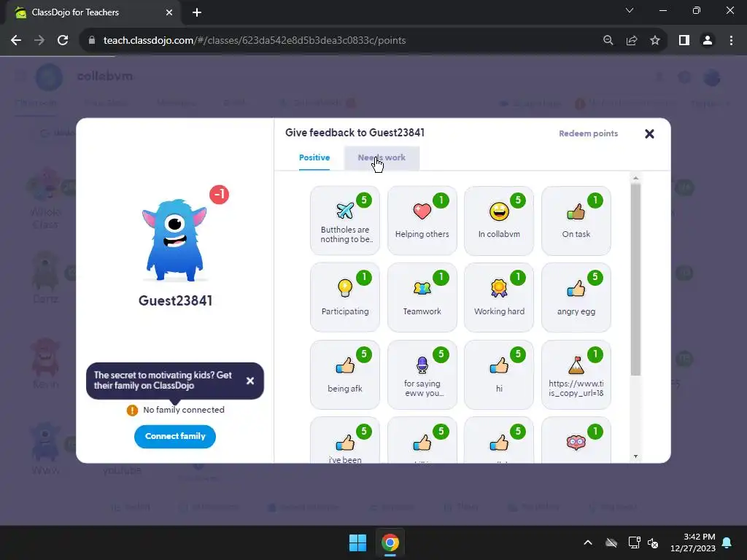
Task: Click the Guest23841 monster avatar
Action: pyautogui.click(x=175, y=239)
